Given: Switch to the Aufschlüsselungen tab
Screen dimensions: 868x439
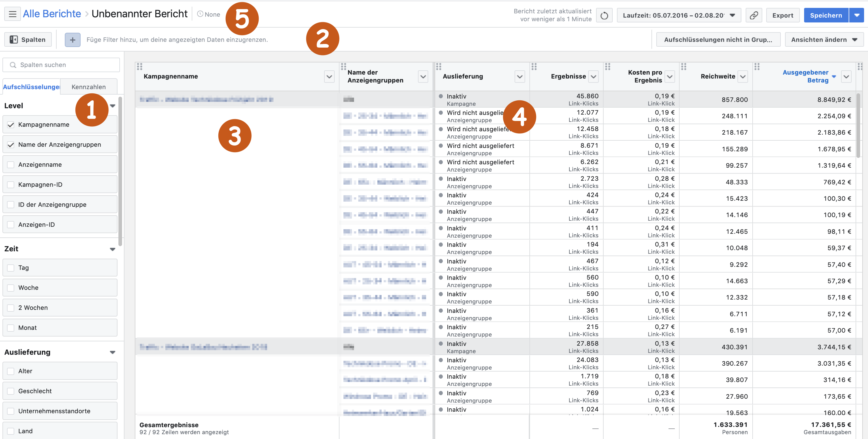Looking at the screenshot, I should tap(31, 87).
